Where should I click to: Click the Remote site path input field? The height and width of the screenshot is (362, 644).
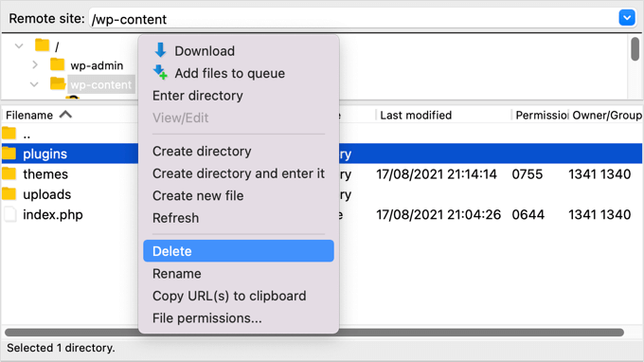pos(353,19)
